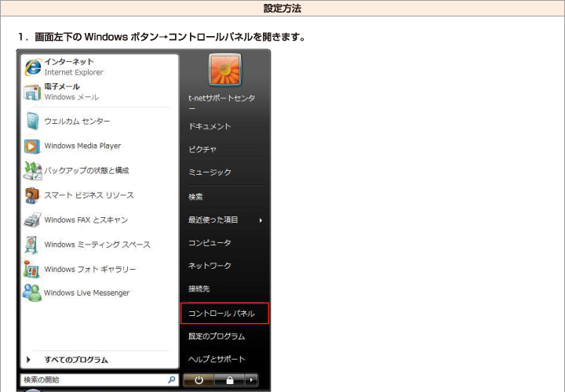Screen dimensions: 565x392
Task: Click the バックアップの状態と構成 icon
Action: click(33, 170)
